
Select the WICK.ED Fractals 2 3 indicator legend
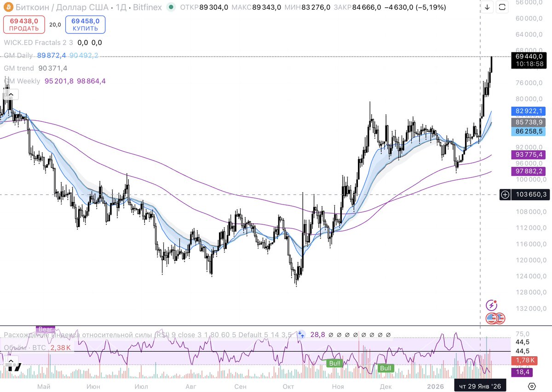(x=39, y=43)
